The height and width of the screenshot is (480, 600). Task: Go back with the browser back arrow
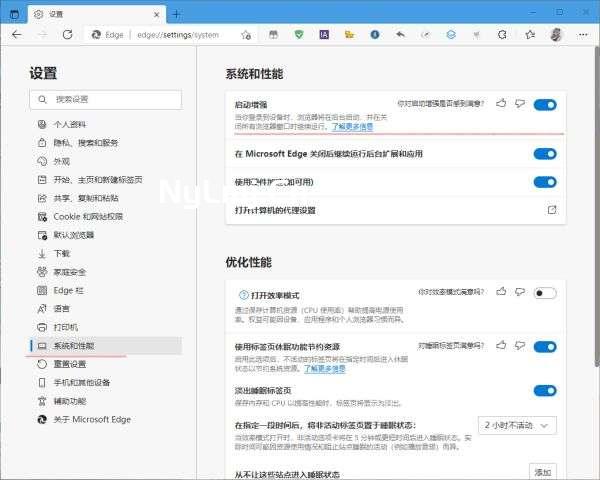coord(16,35)
